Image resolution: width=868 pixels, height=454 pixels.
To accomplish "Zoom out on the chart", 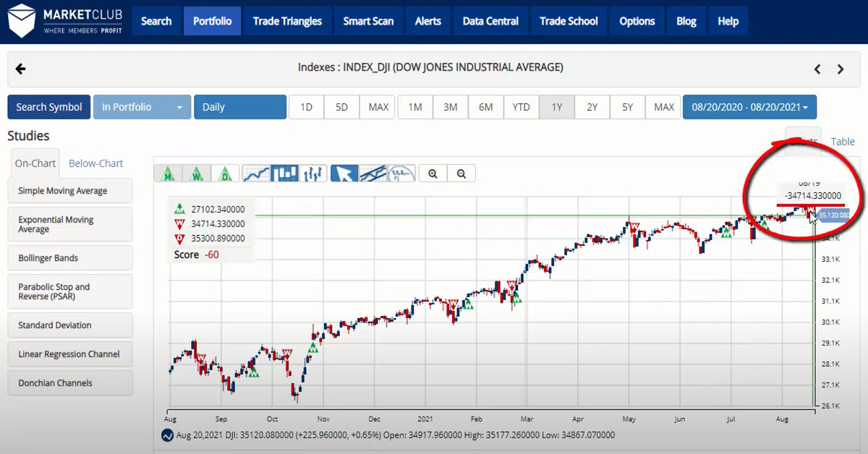I will coord(461,173).
